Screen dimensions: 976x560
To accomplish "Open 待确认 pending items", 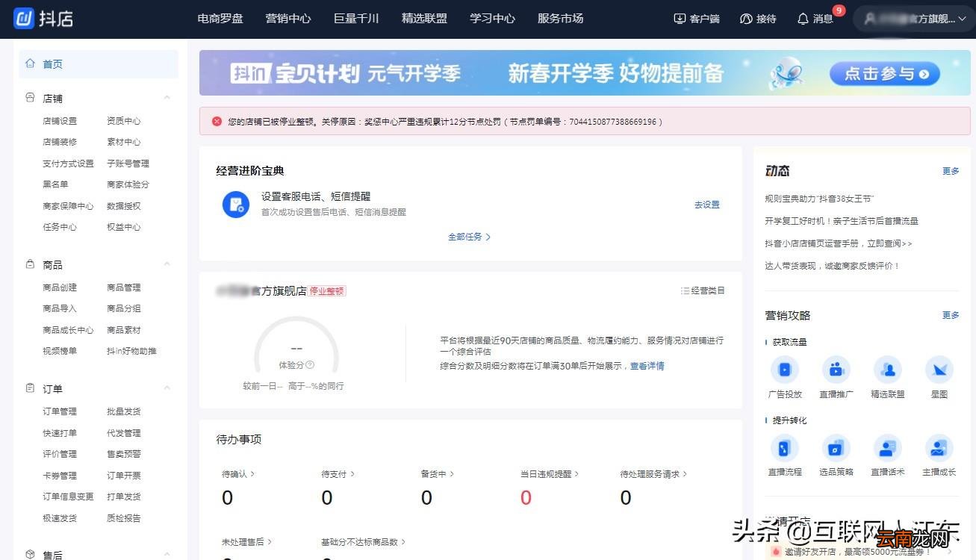I will [238, 474].
